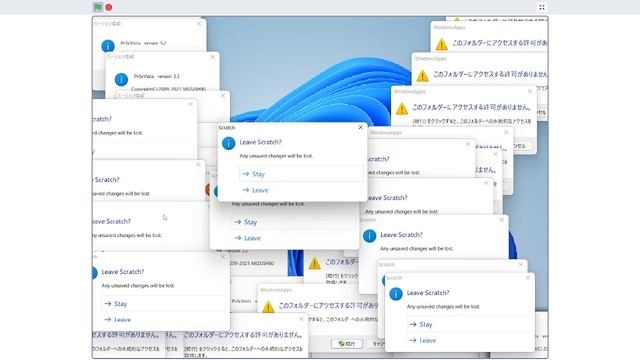Close the Scratch dialog beside the 続行 button

pyautogui.click(x=528, y=278)
